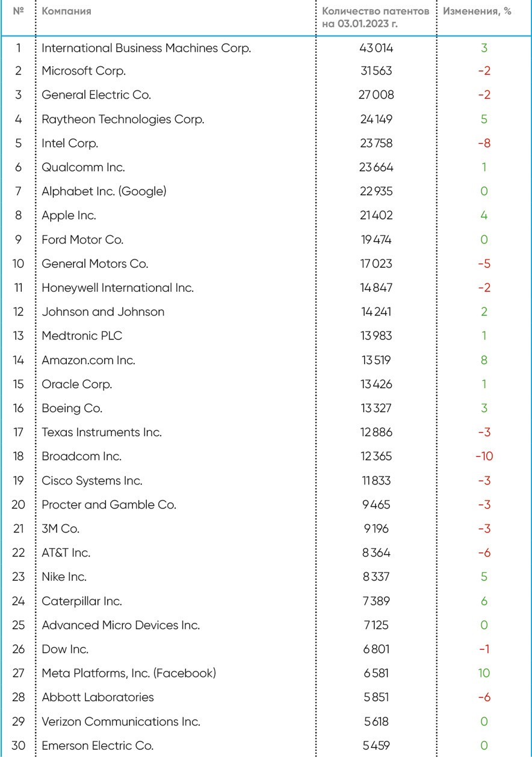Click on Alphabet Inc. (Google) cell
Viewport: 532px width, 757px height.
coord(104,191)
